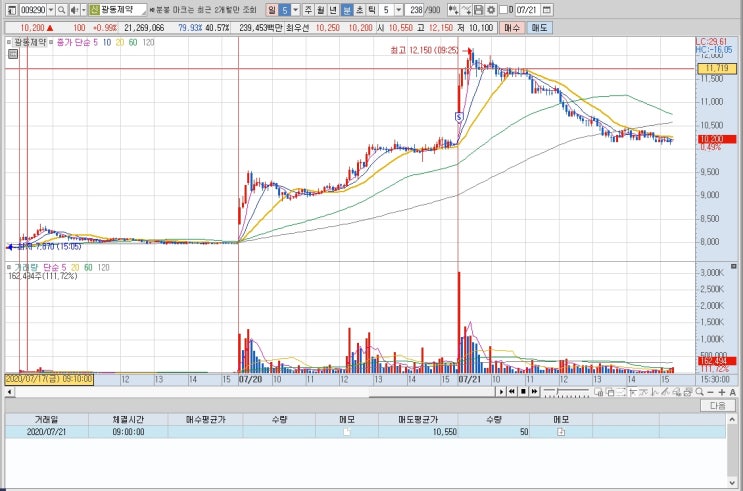The width and height of the screenshot is (743, 491).
Task: Click the rewind replay button
Action: (x=512, y=392)
